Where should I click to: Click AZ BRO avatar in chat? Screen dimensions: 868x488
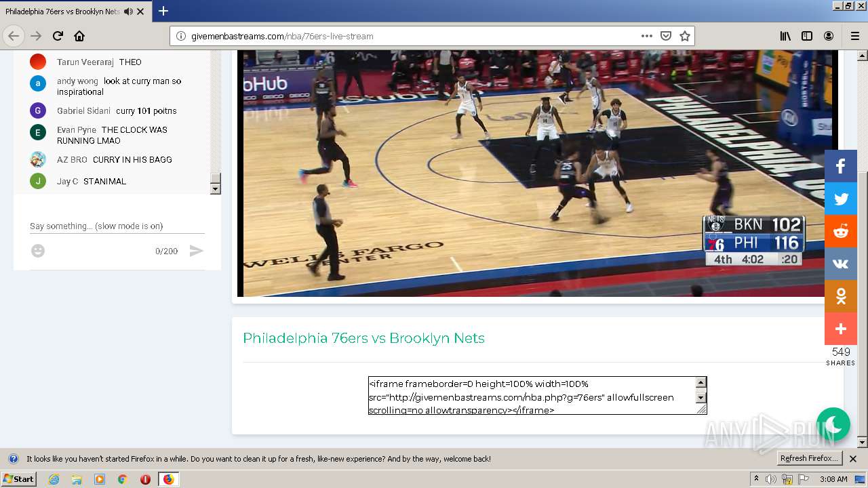coord(38,159)
